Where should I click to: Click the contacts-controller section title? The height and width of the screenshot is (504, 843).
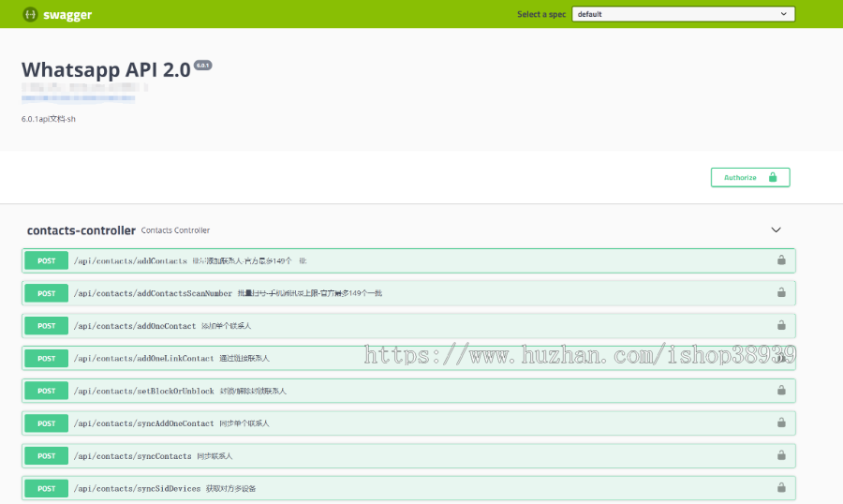coord(81,230)
